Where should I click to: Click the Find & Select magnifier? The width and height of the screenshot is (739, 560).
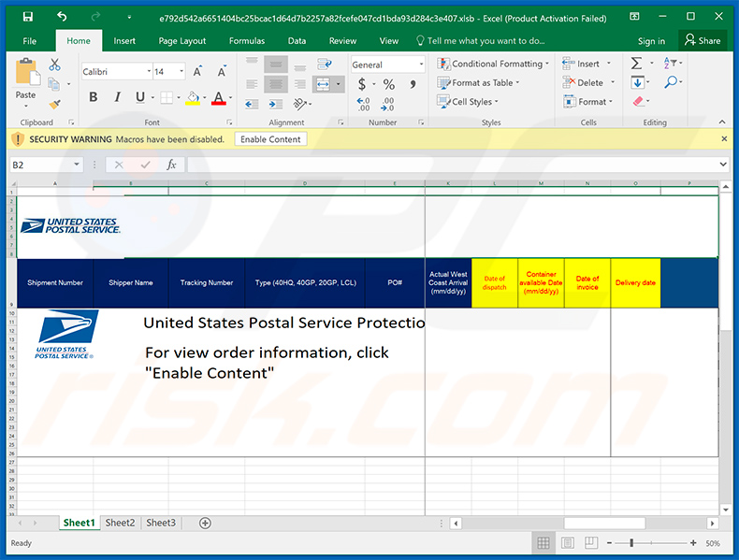pos(671,82)
